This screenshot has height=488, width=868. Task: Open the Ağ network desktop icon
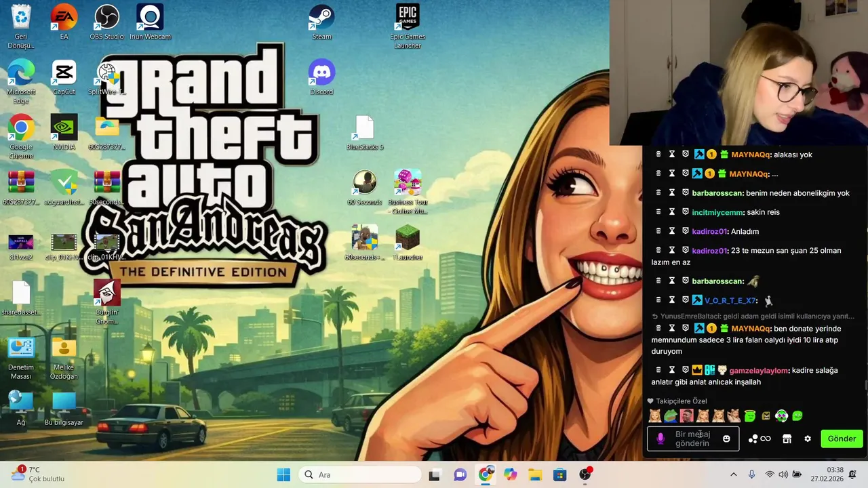(21, 407)
